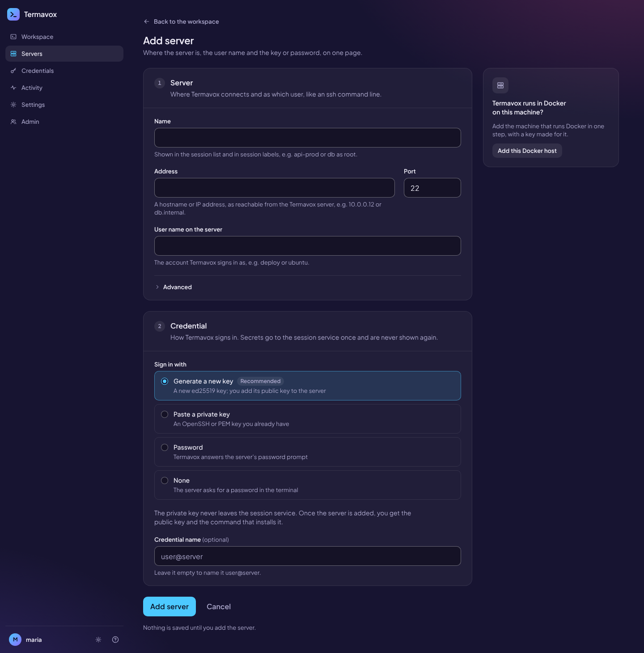
Task: Focus the Name input field
Action: (308, 138)
